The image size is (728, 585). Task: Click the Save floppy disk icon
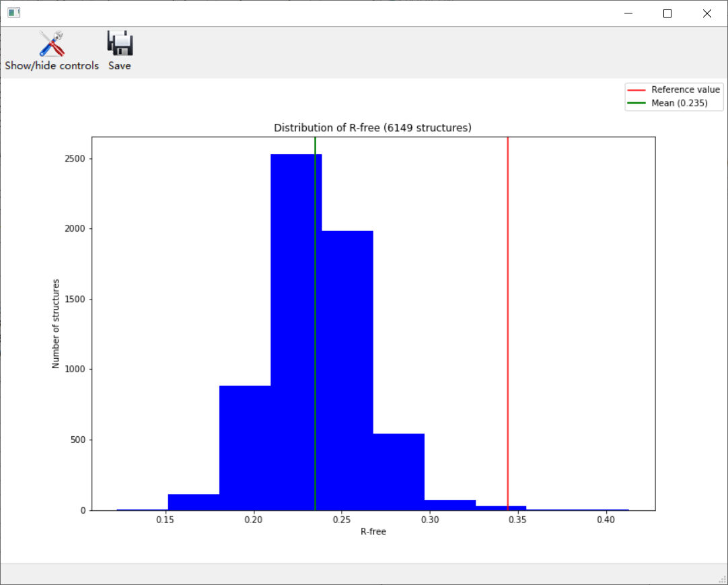pyautogui.click(x=120, y=44)
